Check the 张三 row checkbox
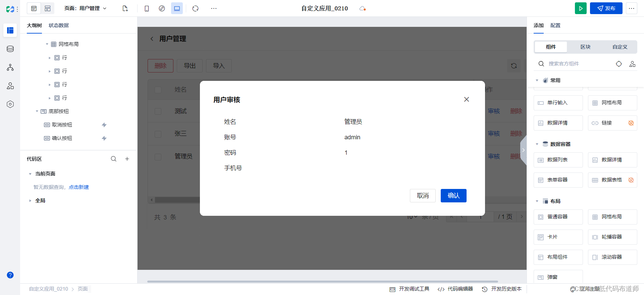The height and width of the screenshot is (295, 644). pos(158,134)
